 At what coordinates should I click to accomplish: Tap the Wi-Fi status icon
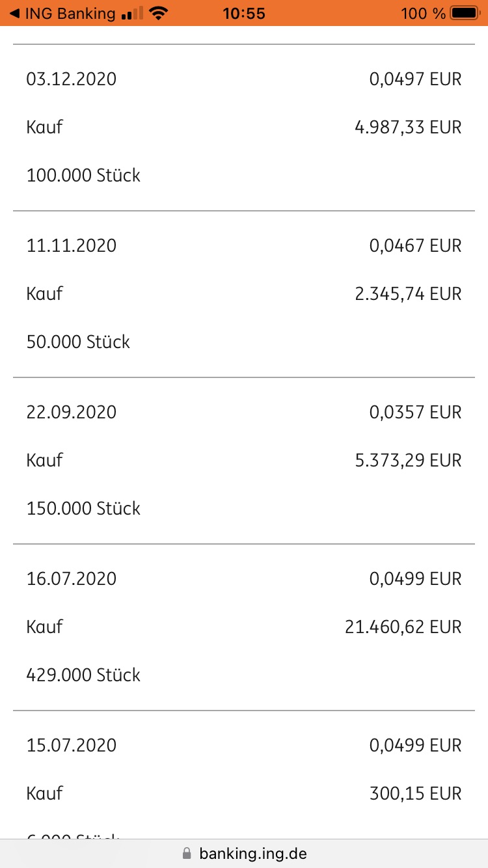coord(158,13)
